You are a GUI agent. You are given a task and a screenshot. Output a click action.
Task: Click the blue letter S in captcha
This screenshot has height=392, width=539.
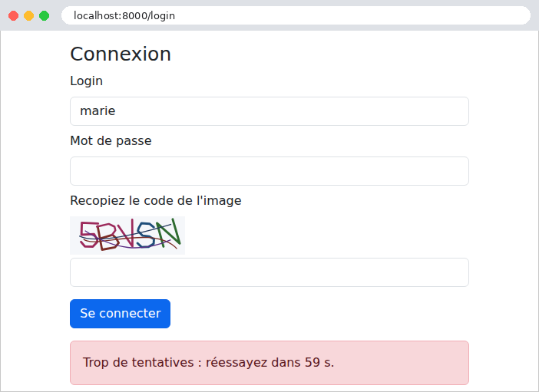point(146,235)
